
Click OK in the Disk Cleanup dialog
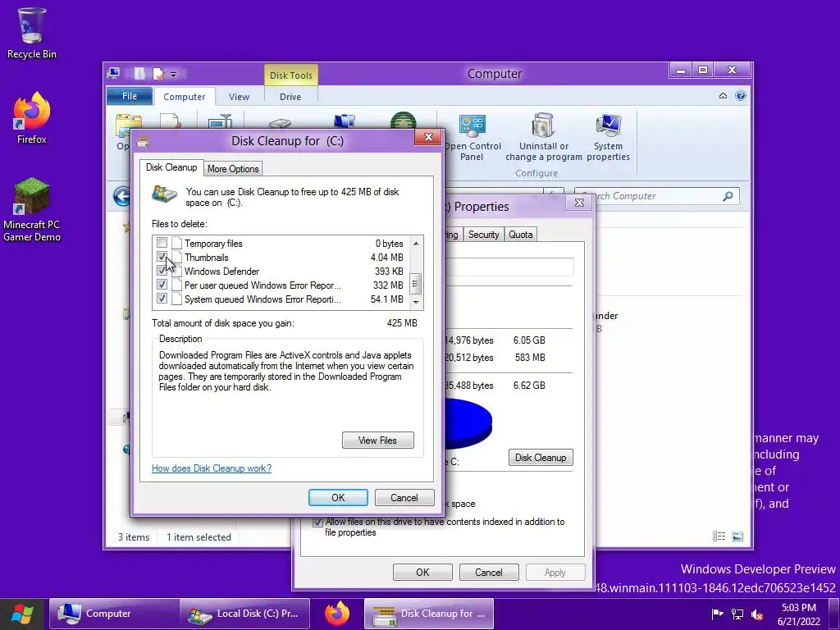[x=338, y=498]
